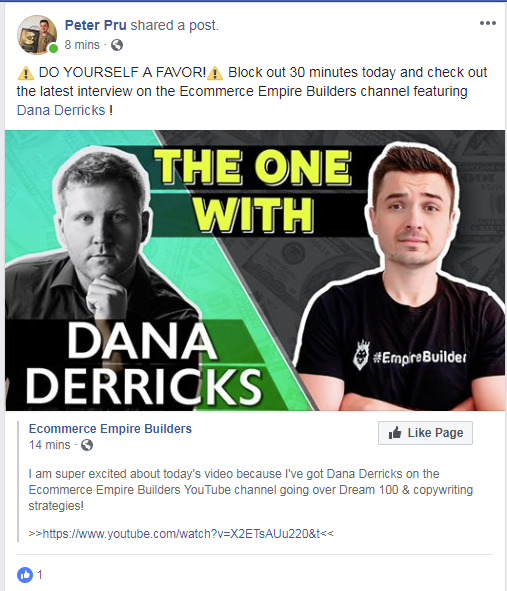Screen dimensions: 507x591
Task: Click the blue like reaction icon
Action: pos(25,575)
